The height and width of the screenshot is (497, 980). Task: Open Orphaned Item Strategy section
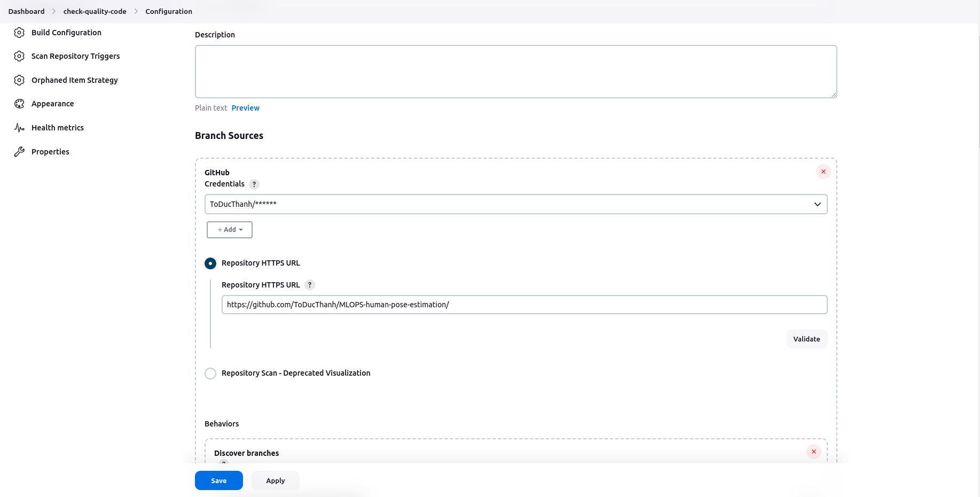coord(74,80)
